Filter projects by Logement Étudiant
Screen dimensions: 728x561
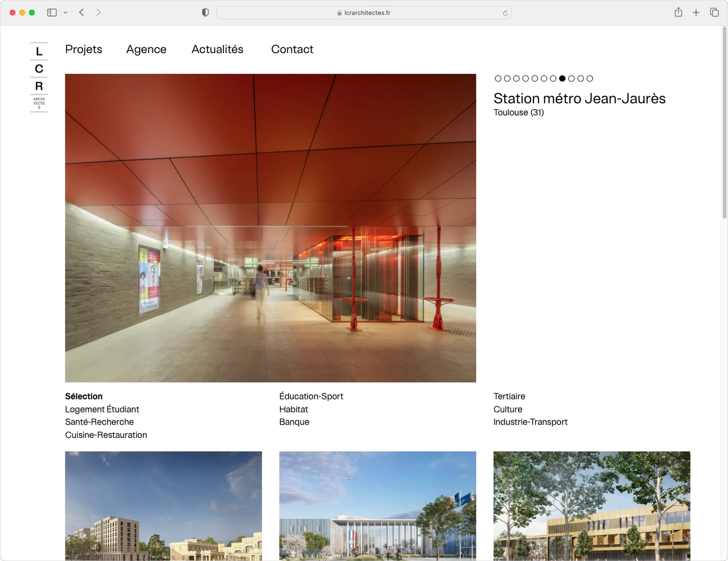point(102,409)
